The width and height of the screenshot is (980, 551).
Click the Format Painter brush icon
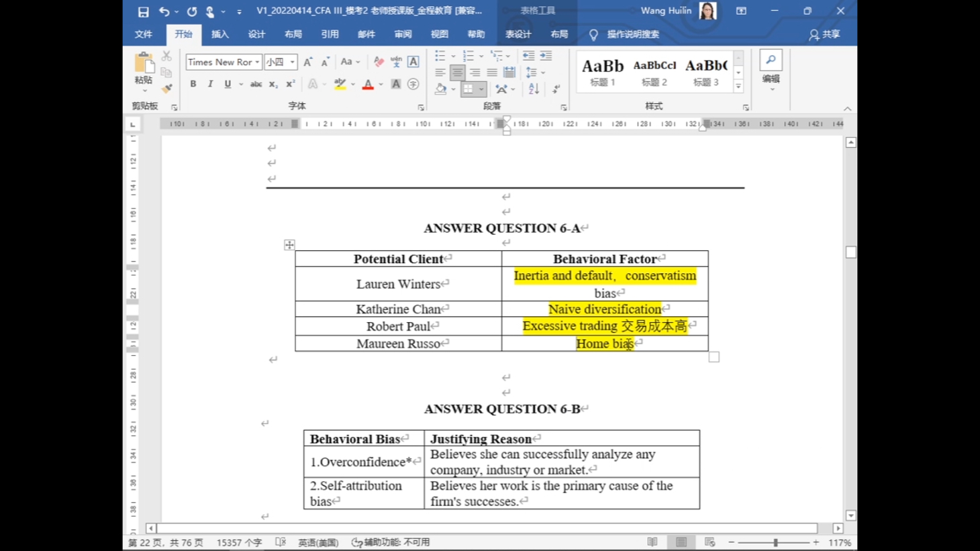coord(167,88)
